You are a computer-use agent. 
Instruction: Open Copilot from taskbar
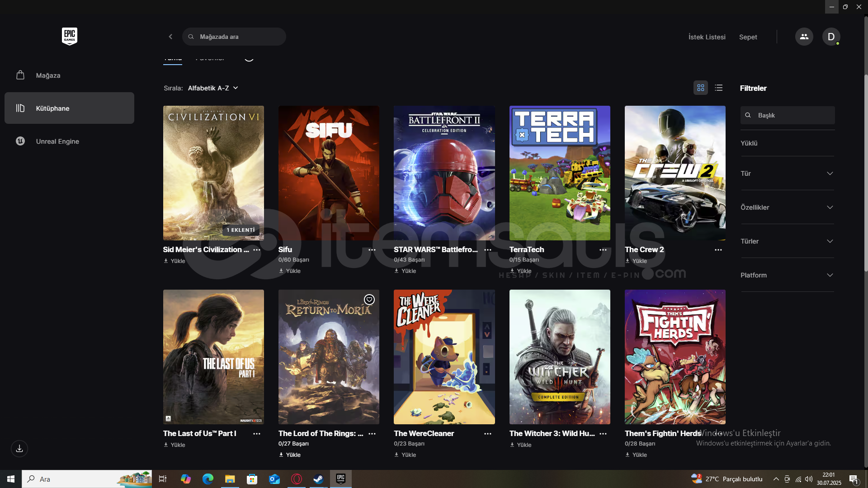pyautogui.click(x=186, y=479)
